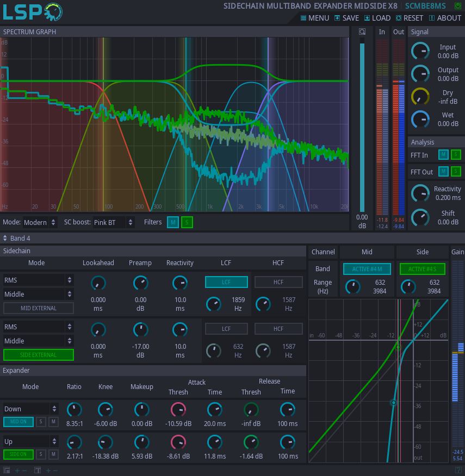Click the SIDE EXTERNAL button
465x476 pixels.
[x=38, y=355]
